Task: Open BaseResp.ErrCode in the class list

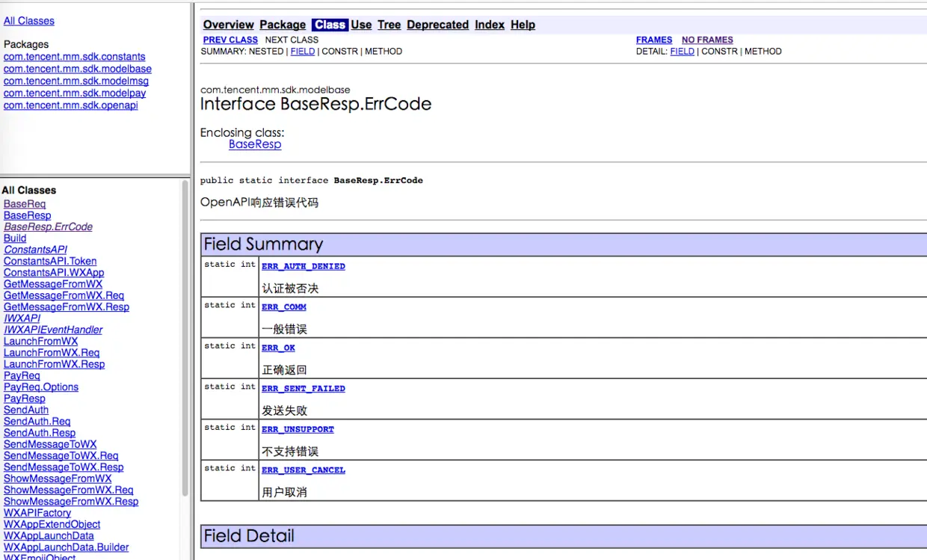Action: coord(48,227)
